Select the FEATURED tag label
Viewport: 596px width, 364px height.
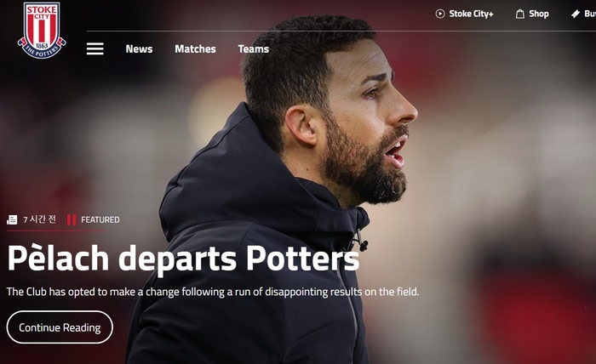pos(100,219)
